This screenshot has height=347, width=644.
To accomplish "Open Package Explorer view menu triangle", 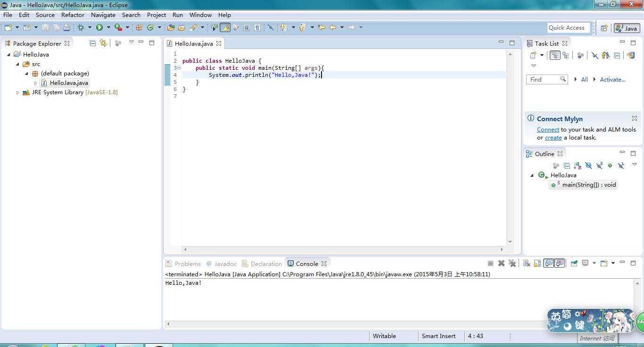I will pos(132,42).
